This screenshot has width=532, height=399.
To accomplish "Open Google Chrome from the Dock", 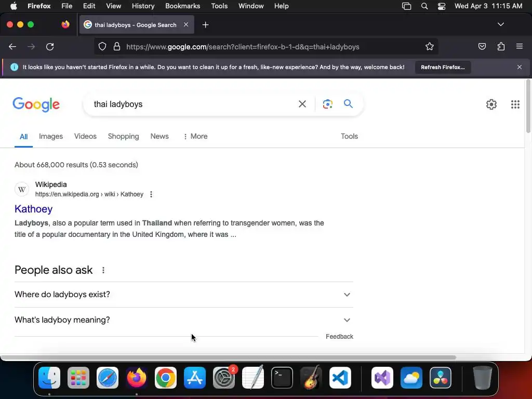I will [166, 378].
